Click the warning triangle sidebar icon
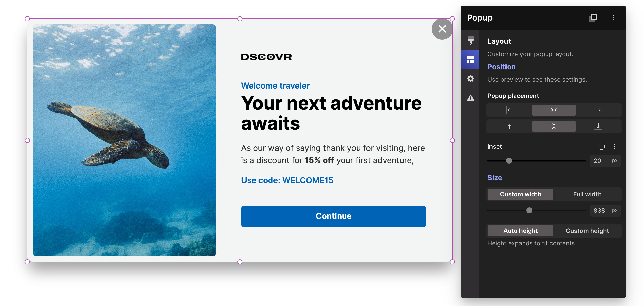The width and height of the screenshot is (644, 306). pyautogui.click(x=470, y=98)
